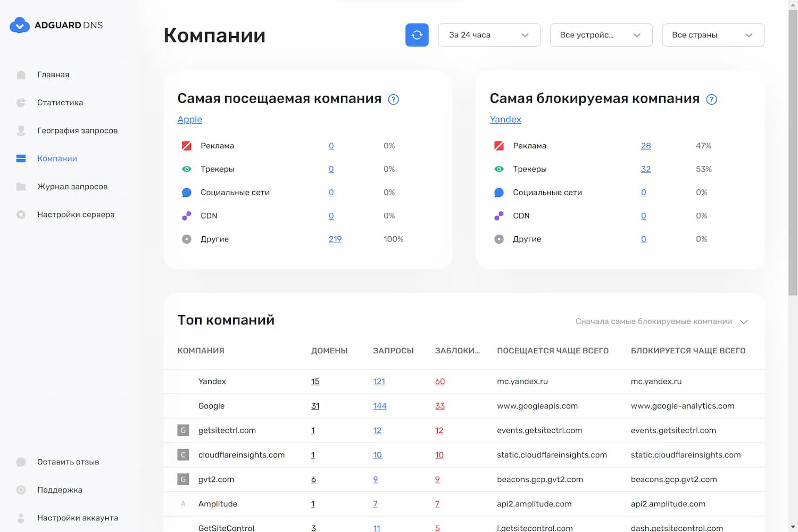Open Настройки аккаунта from the sidebar
798x532 pixels.
point(78,518)
